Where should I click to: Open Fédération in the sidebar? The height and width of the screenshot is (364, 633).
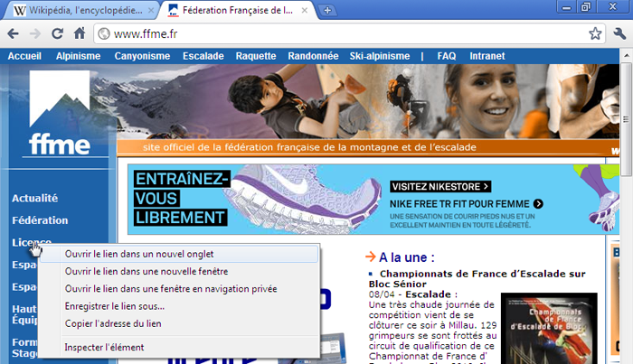point(40,220)
